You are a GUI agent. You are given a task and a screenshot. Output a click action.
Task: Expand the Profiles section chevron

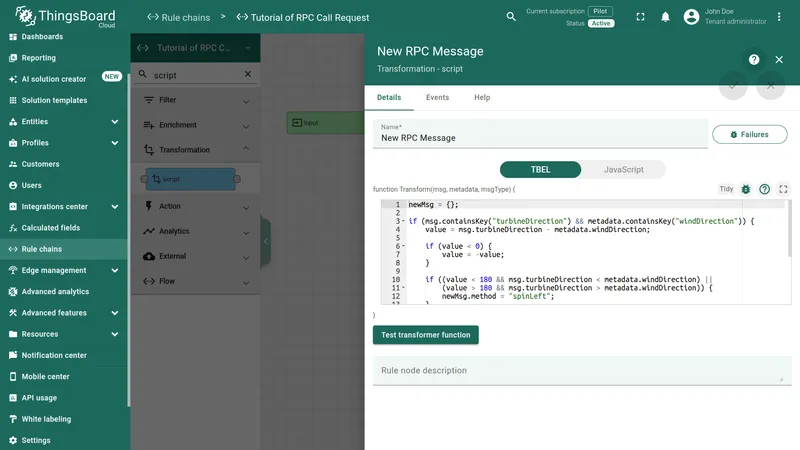point(115,143)
